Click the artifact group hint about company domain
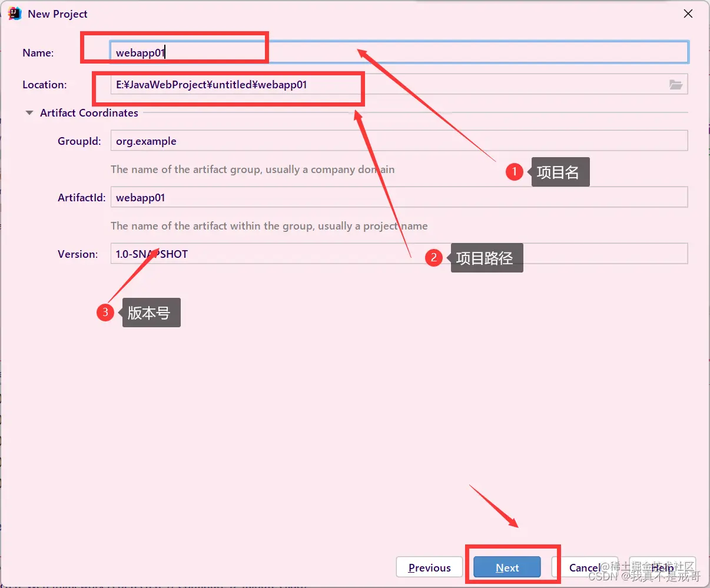The width and height of the screenshot is (710, 588). (x=253, y=170)
